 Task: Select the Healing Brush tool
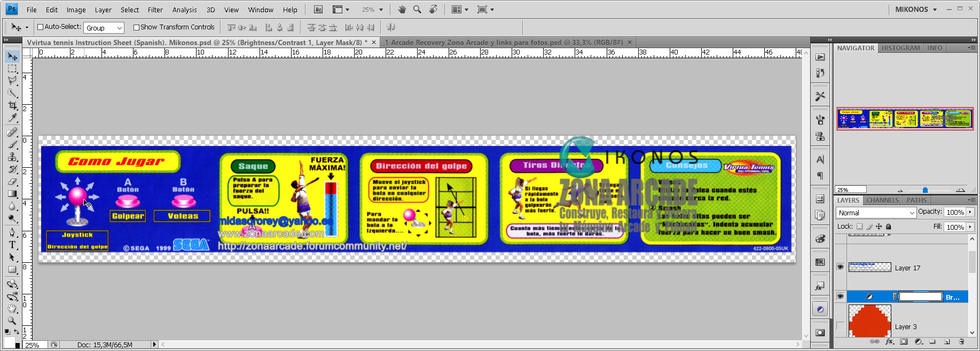(x=12, y=132)
